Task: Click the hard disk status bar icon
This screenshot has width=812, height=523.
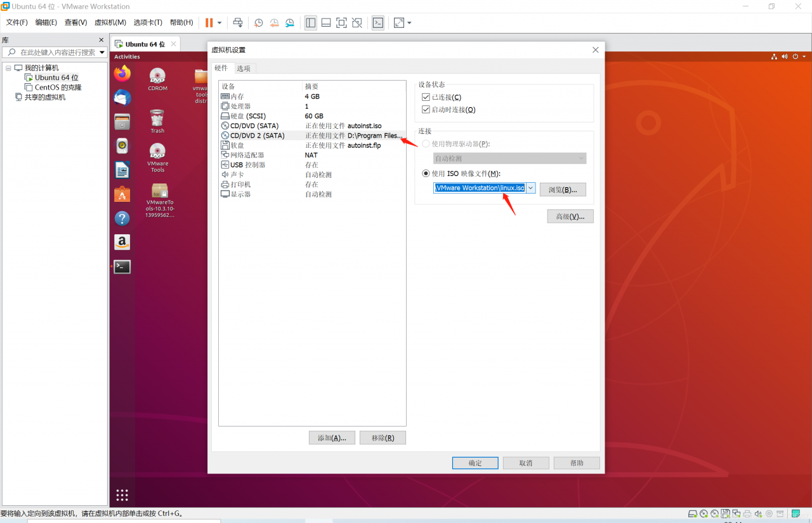Action: click(693, 513)
